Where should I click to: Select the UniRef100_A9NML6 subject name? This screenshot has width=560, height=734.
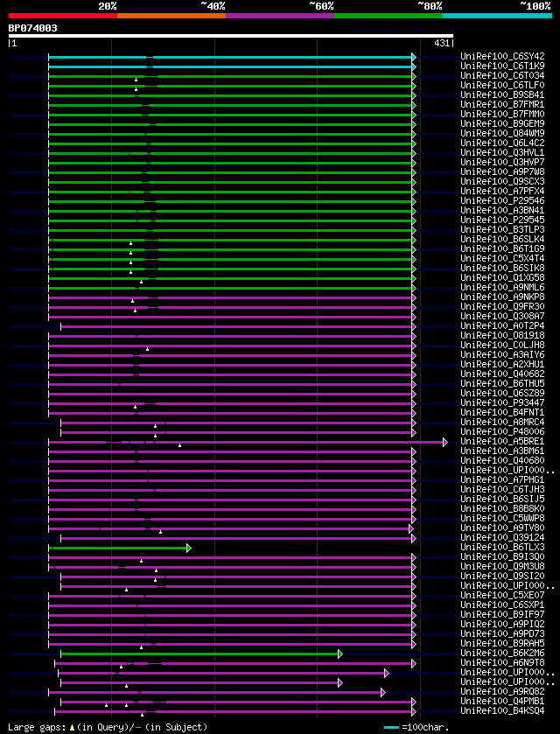(502, 287)
